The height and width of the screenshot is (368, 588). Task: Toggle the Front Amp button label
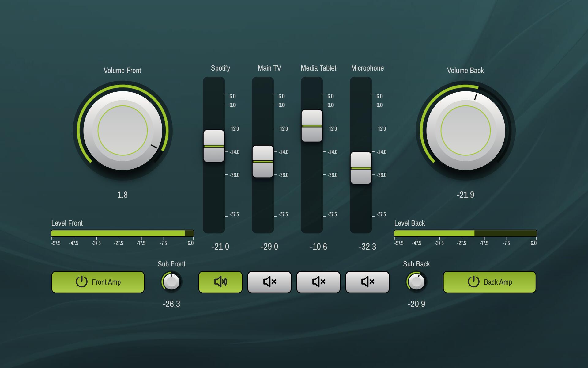(106, 282)
